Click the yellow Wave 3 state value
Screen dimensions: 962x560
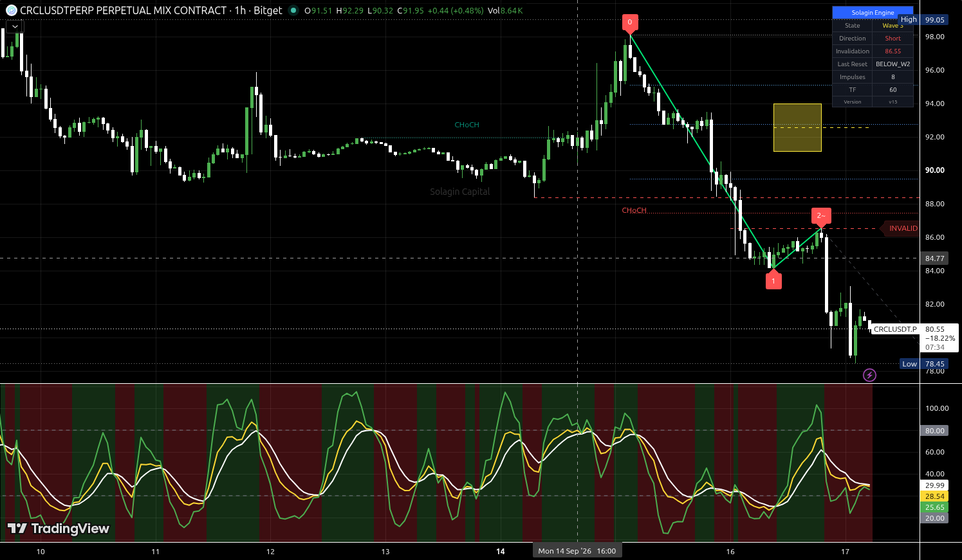click(893, 26)
